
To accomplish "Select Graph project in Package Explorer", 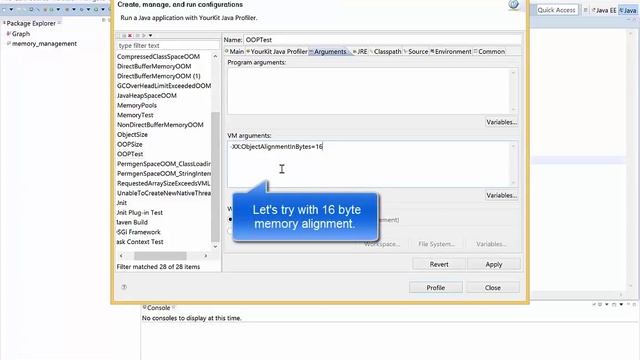I will coord(18,34).
